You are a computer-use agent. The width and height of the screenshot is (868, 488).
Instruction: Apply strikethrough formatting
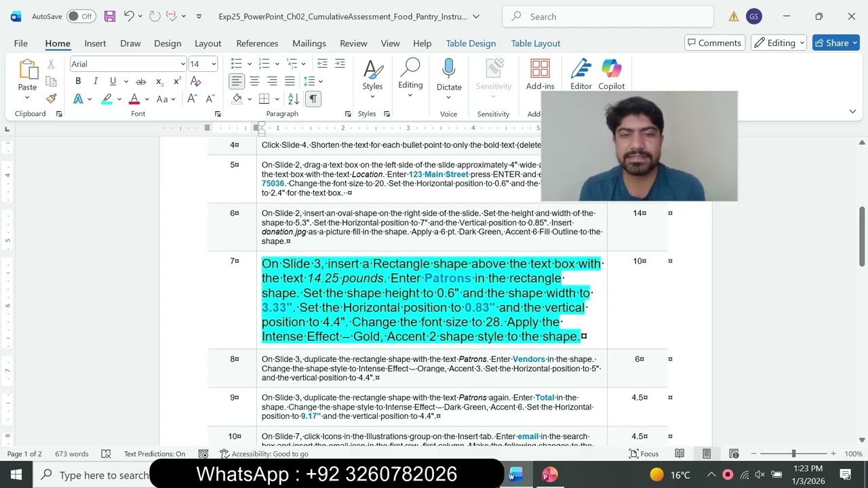pyautogui.click(x=141, y=81)
